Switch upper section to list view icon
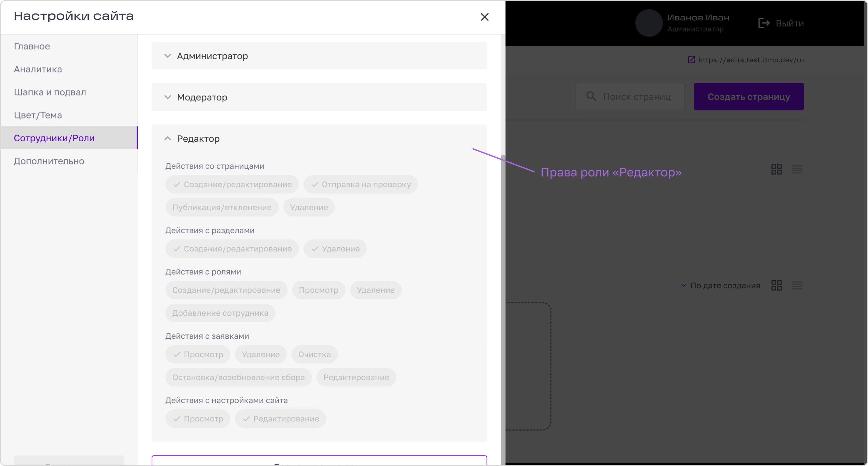 [x=797, y=169]
